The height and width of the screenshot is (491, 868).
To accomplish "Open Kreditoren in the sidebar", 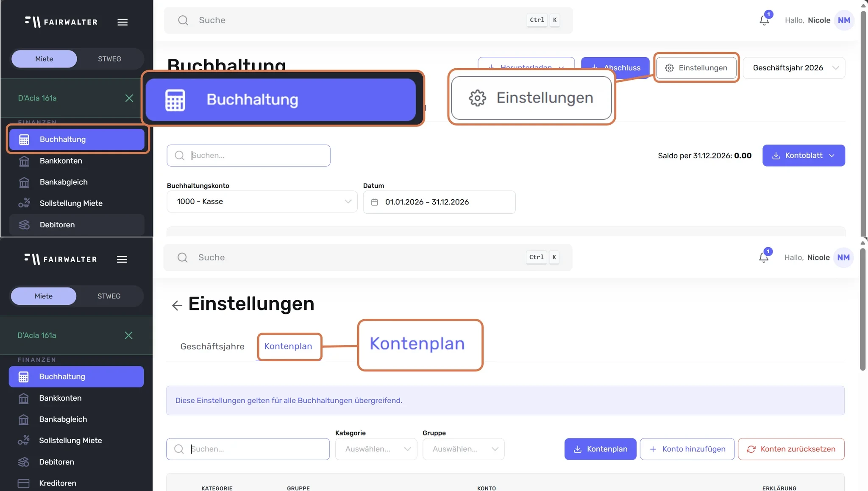I will 76,483.
